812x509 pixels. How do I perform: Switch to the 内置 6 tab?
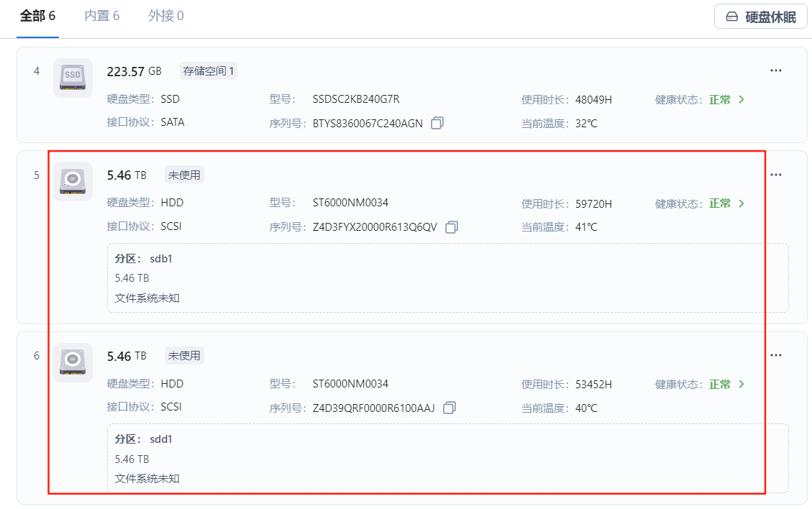(102, 16)
